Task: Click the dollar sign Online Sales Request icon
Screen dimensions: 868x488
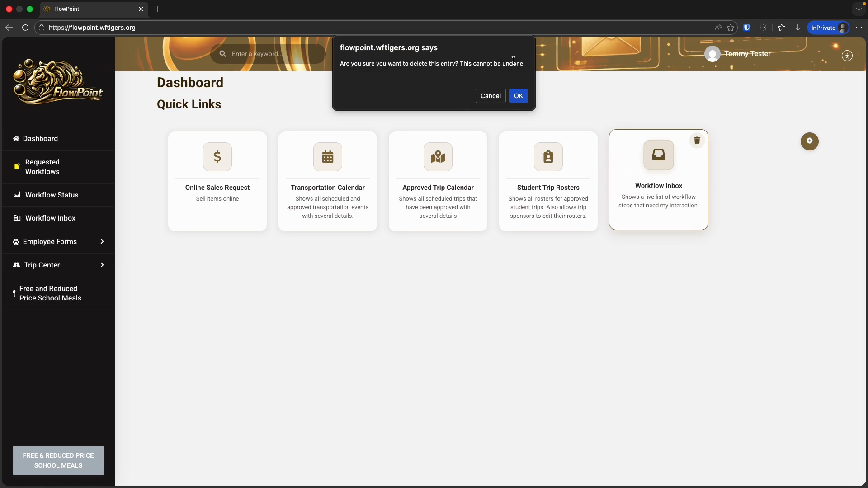Action: point(217,157)
